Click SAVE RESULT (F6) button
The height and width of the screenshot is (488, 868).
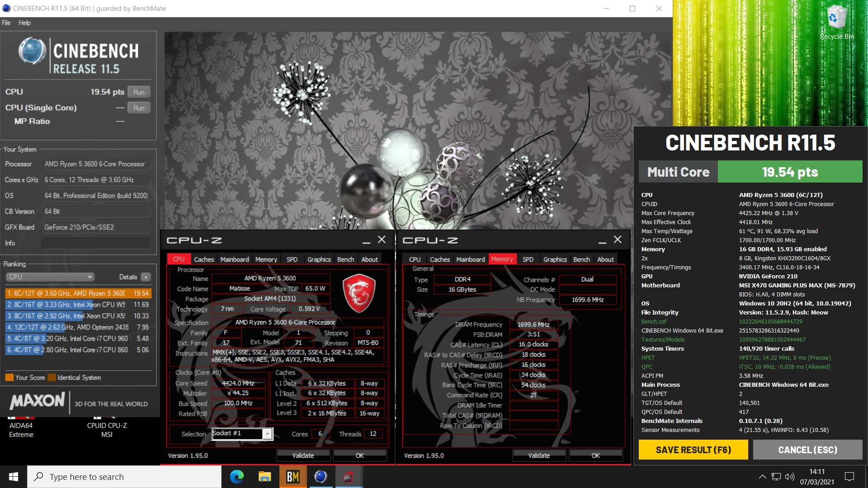pyautogui.click(x=693, y=450)
